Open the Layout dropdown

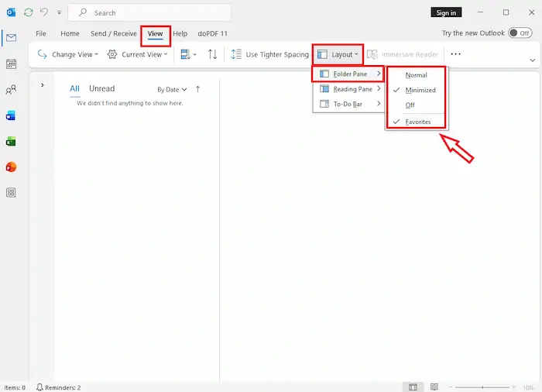[x=338, y=54]
